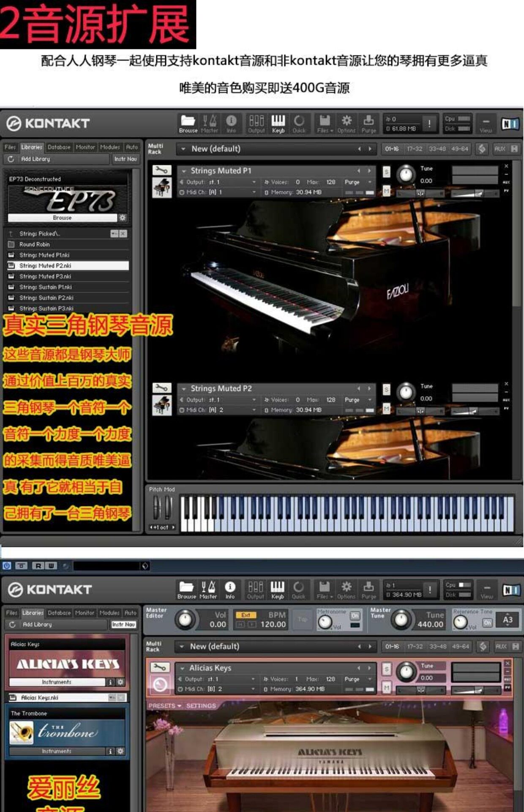Viewport: 524px width, 812px height.
Task: Adjust Master Editor Vol knob
Action: (x=185, y=620)
